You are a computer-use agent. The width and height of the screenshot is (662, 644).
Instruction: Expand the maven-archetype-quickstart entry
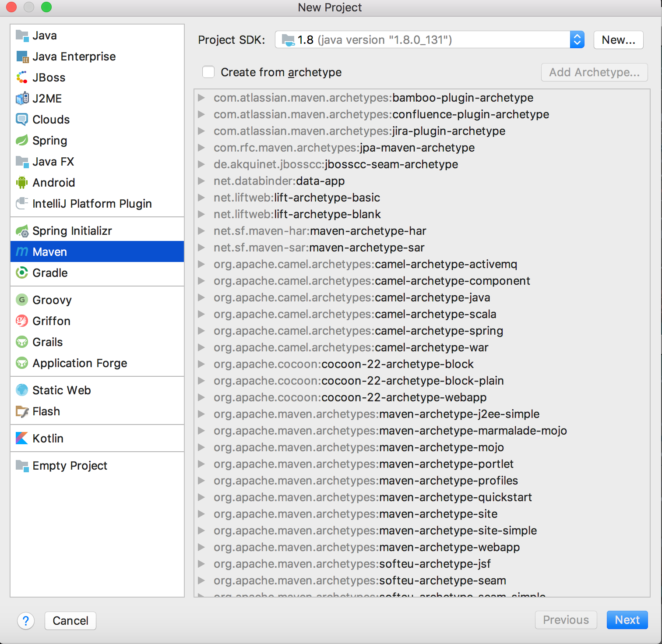tap(201, 497)
